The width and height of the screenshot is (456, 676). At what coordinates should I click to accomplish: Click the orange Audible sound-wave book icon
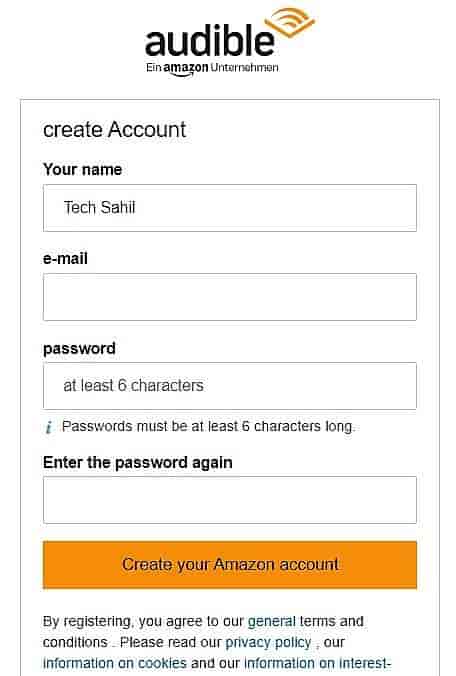[x=290, y=22]
